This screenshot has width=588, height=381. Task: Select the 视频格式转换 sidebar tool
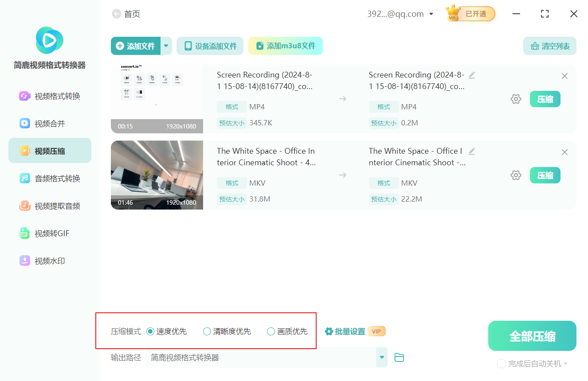[x=50, y=96]
